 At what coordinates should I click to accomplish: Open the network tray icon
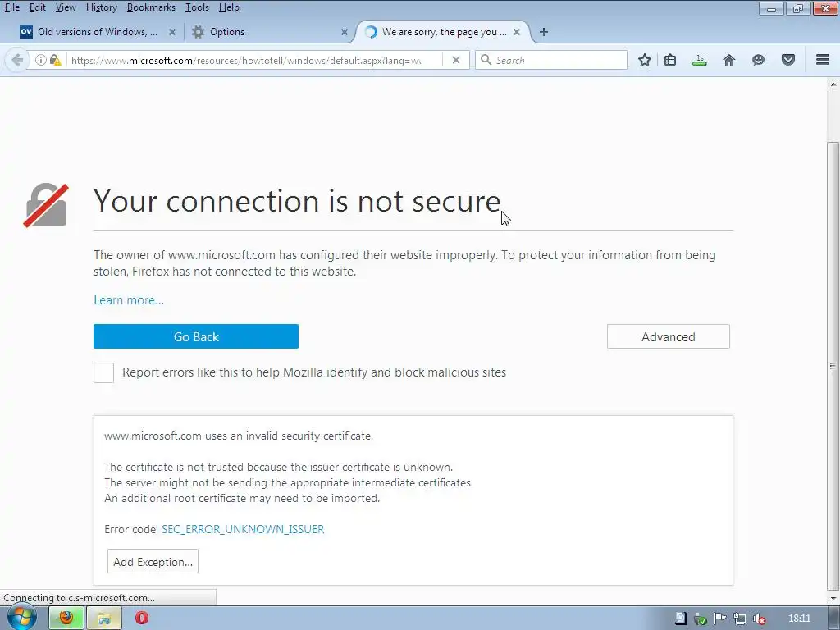(740, 619)
